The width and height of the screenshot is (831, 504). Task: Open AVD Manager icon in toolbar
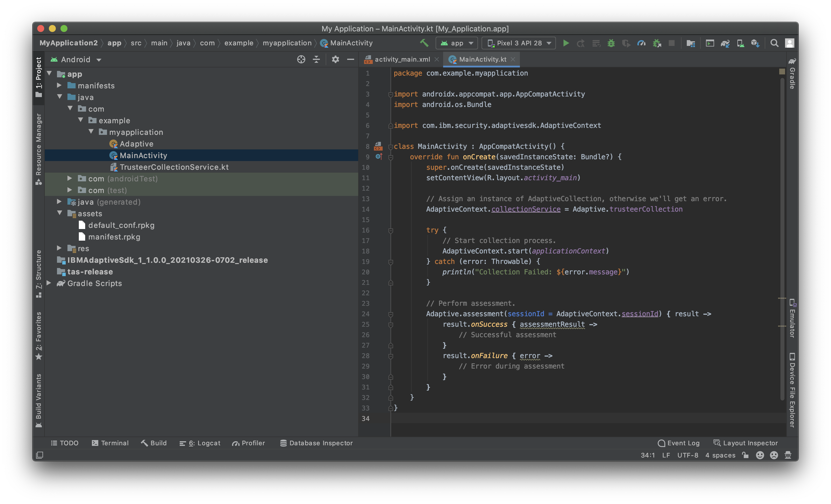(740, 43)
